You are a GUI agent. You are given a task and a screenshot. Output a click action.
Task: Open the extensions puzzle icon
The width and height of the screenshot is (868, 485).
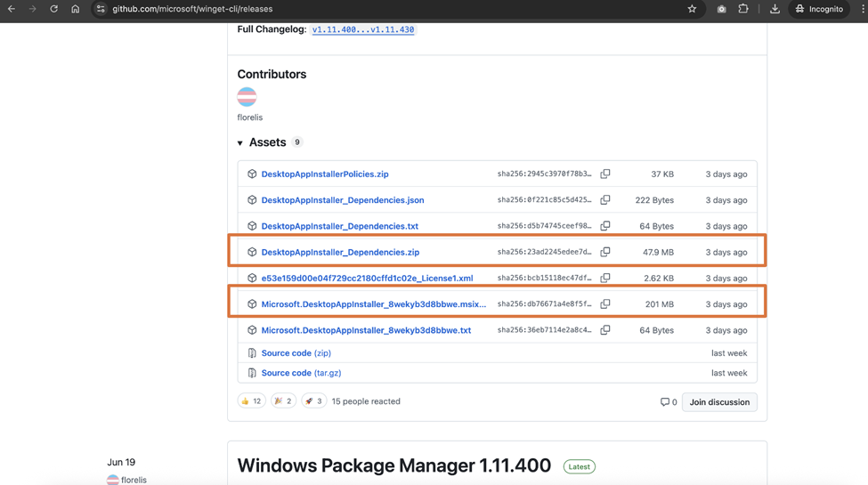tap(742, 9)
